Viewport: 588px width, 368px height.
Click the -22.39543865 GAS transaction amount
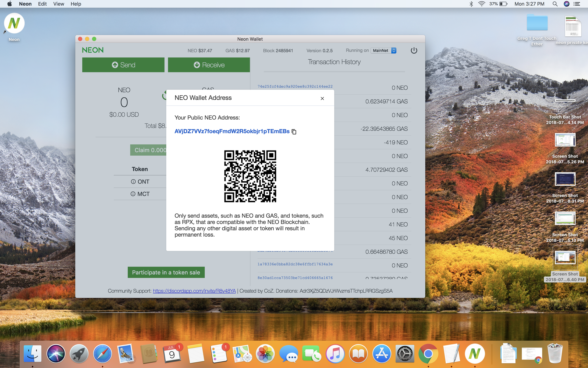(384, 129)
